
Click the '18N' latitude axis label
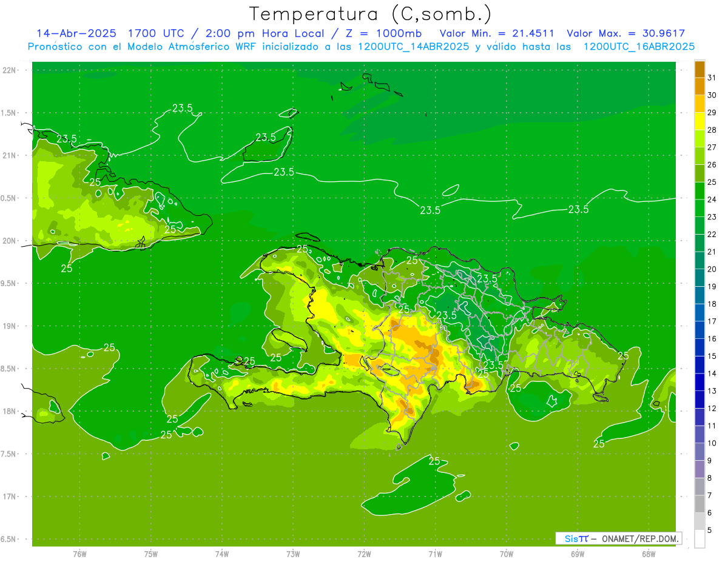(10, 411)
